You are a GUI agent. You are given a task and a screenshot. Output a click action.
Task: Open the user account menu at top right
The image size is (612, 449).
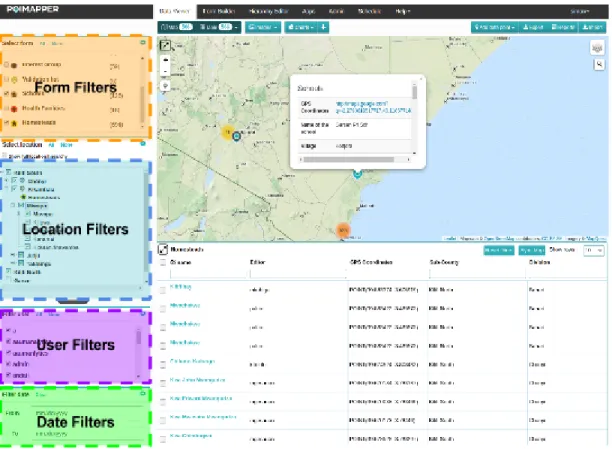580,11
